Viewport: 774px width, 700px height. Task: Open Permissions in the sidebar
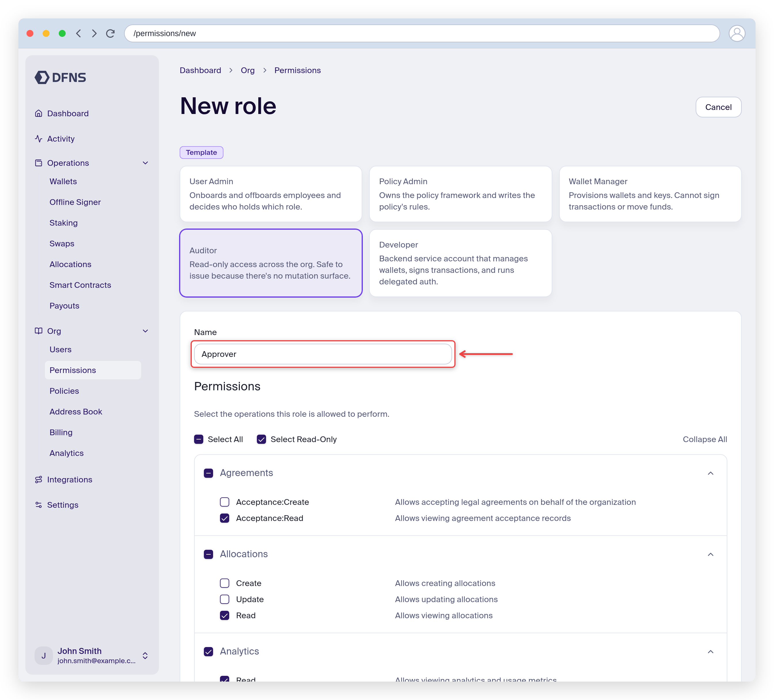click(93, 370)
